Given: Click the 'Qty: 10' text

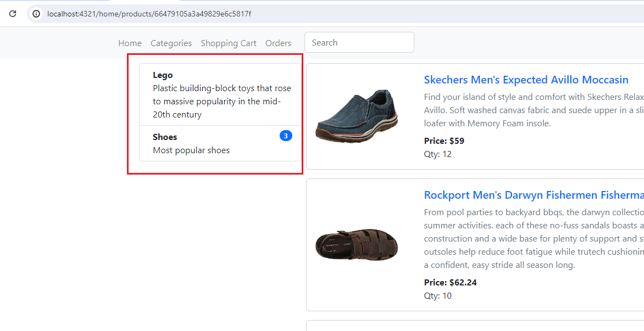Looking at the screenshot, I should pos(437,296).
